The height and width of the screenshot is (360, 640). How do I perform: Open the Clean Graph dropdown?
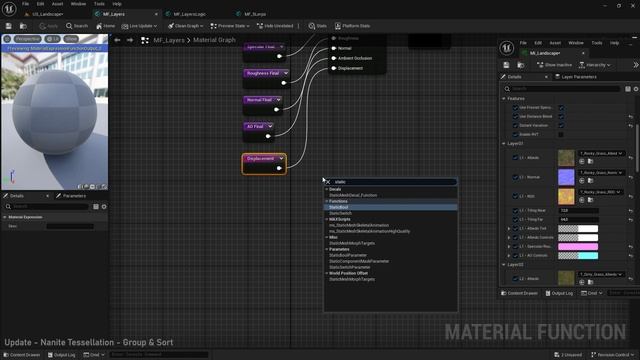[x=186, y=26]
